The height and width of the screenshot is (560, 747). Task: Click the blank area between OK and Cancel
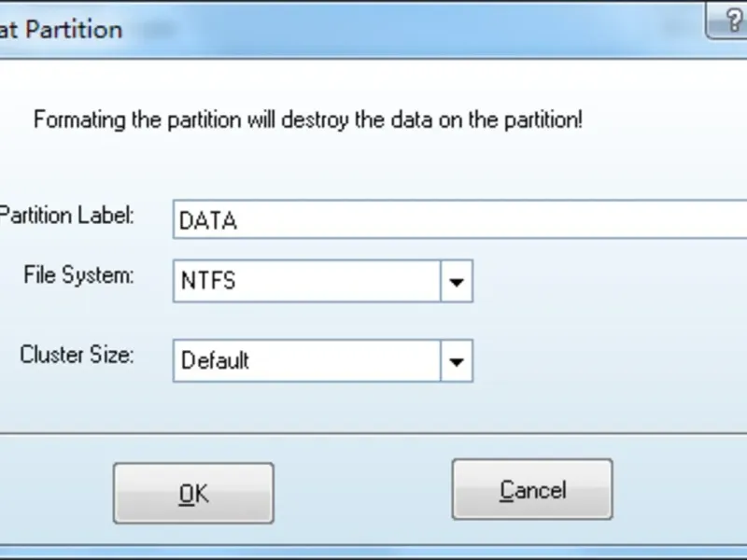click(x=362, y=493)
